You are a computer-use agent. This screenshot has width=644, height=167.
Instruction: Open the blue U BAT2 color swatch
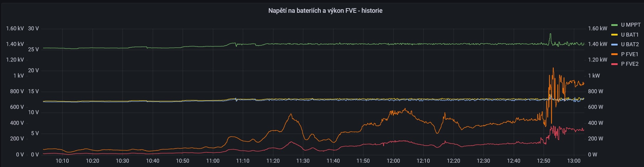614,44
